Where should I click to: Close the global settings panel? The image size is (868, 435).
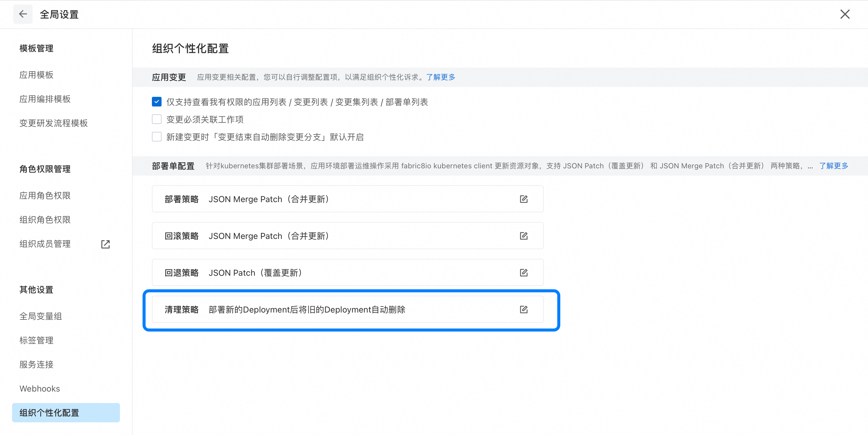[844, 14]
